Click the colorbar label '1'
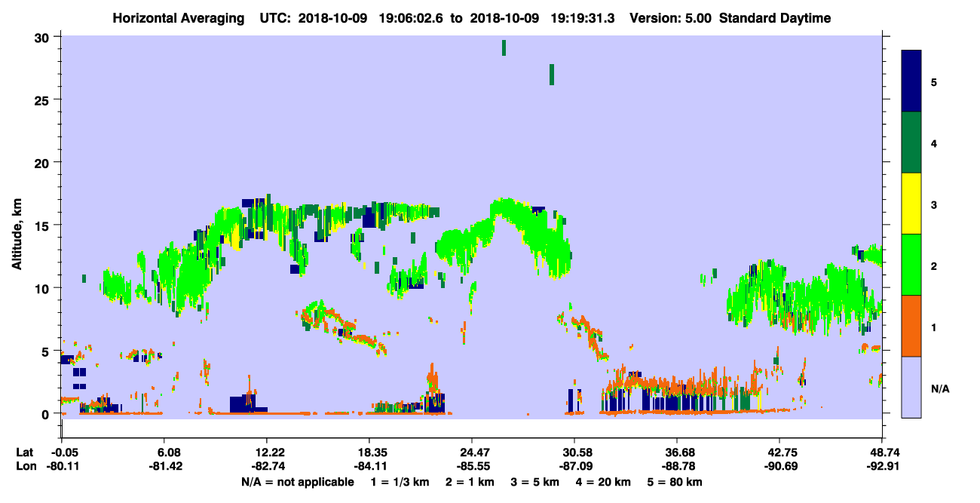 pyautogui.click(x=934, y=327)
